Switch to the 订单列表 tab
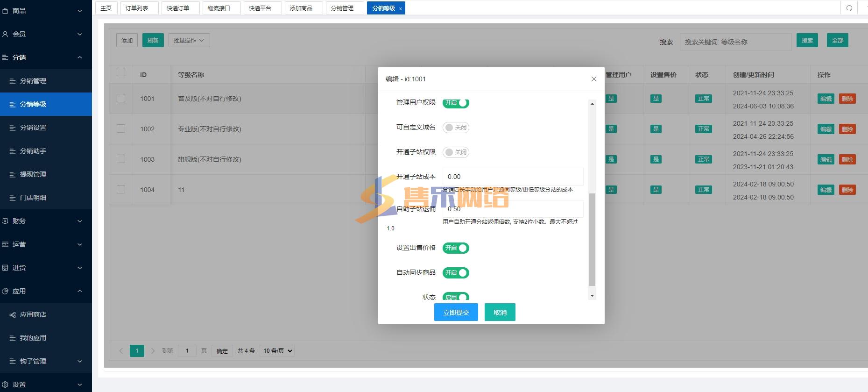Viewport: 868px width, 392px height. point(137,8)
